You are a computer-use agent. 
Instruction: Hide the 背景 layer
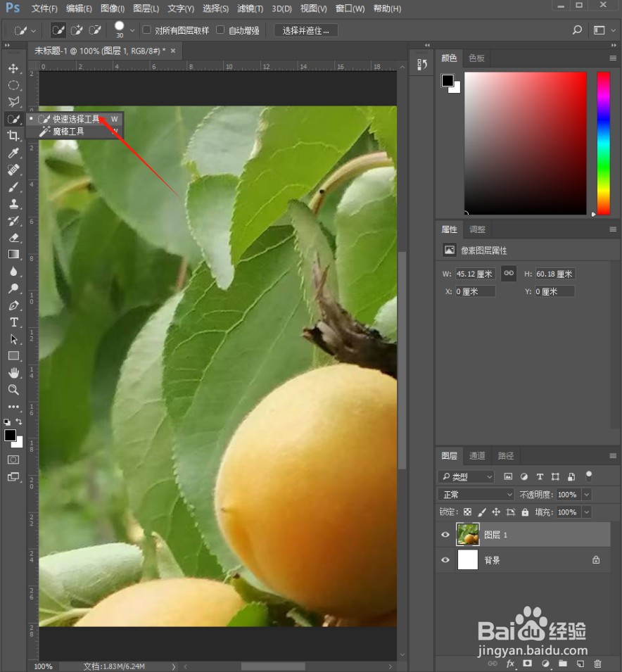click(445, 559)
